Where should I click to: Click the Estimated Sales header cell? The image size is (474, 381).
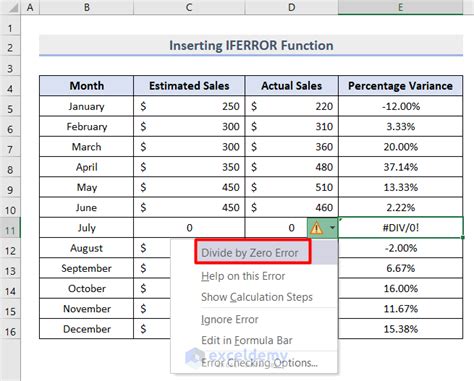click(189, 86)
